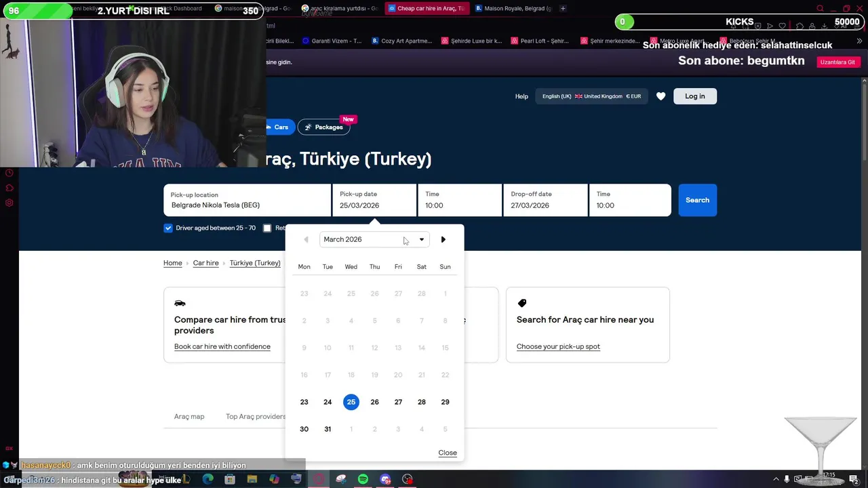
Task: Click the Pick-up date 25/03/2026 field
Action: click(374, 200)
